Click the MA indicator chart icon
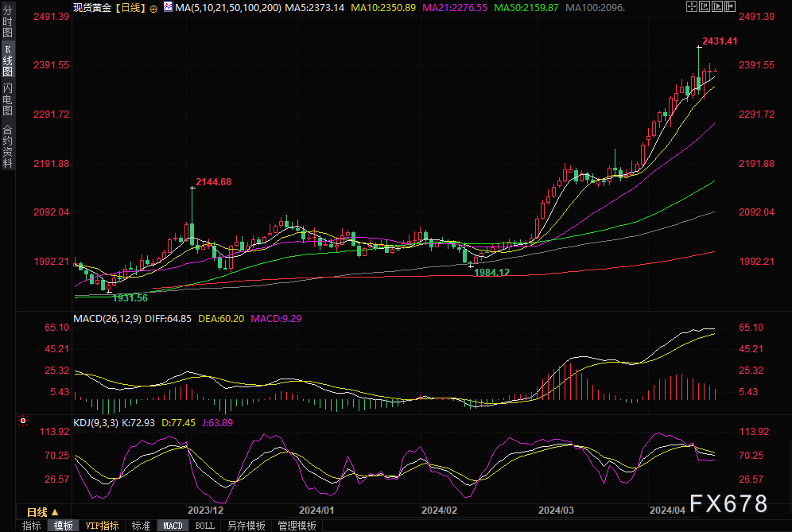Image resolution: width=792 pixels, height=532 pixels. coord(167,7)
